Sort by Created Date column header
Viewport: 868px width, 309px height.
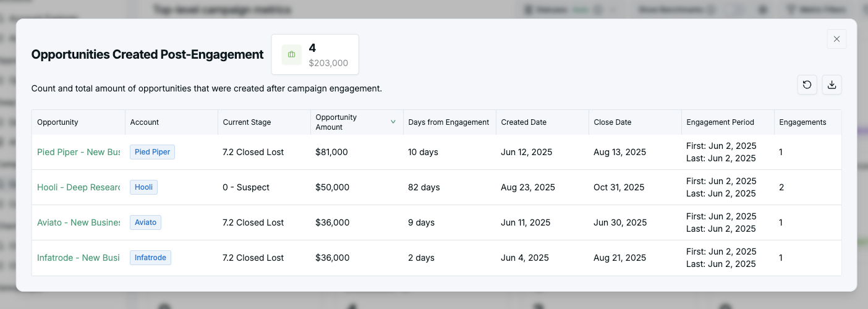[524, 122]
